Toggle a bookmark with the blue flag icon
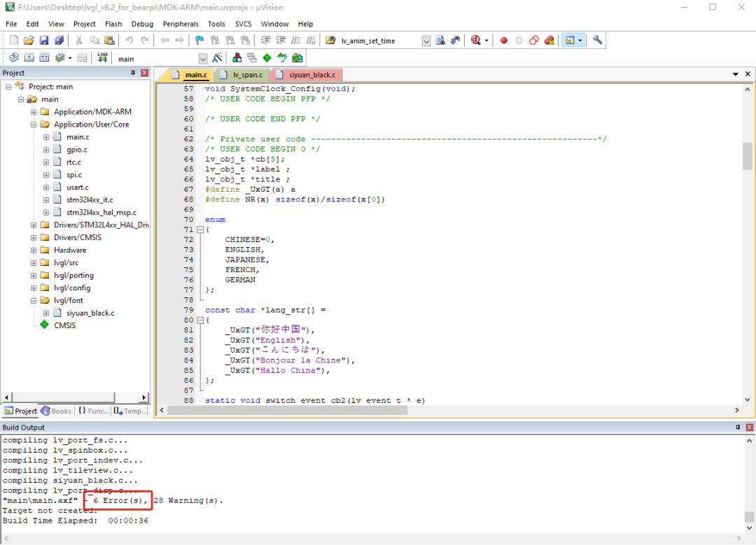Viewport: 756px width, 545px height. (x=199, y=41)
